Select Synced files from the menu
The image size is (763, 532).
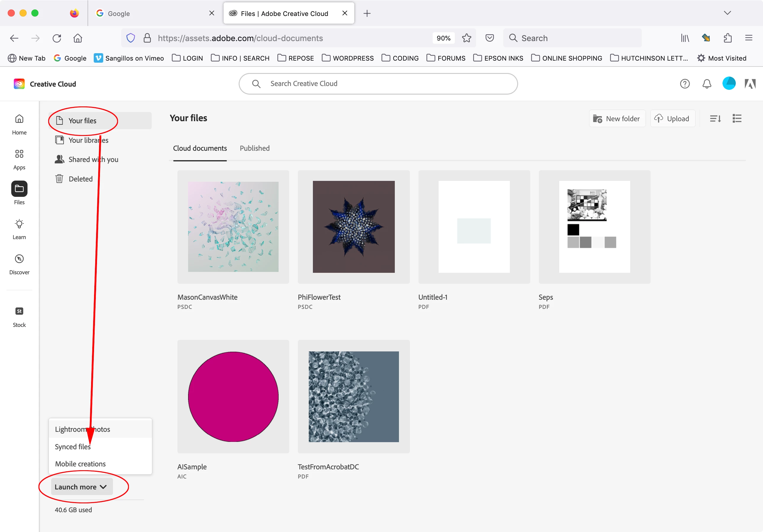(73, 446)
